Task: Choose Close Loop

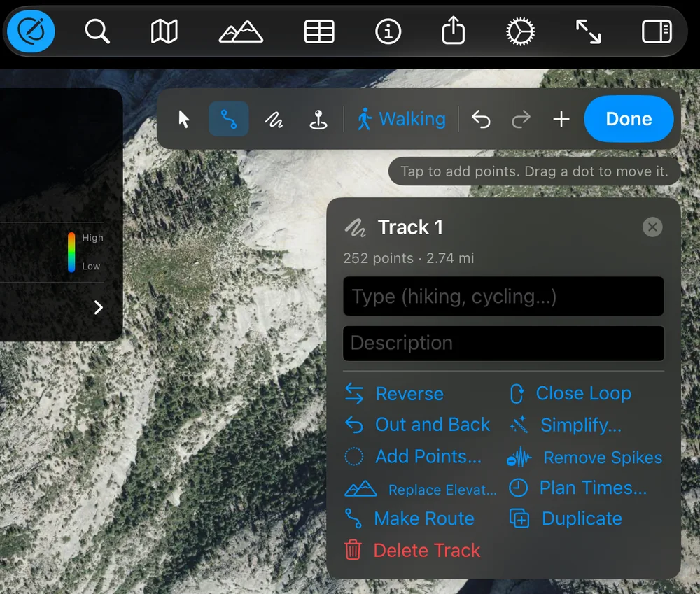Action: [x=570, y=393]
